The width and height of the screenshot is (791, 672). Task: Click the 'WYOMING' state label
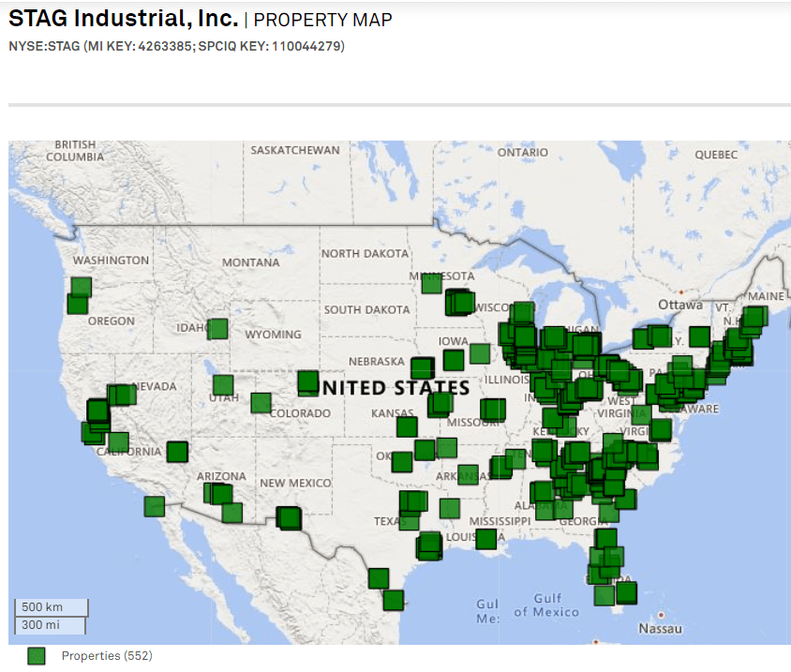pyautogui.click(x=273, y=335)
